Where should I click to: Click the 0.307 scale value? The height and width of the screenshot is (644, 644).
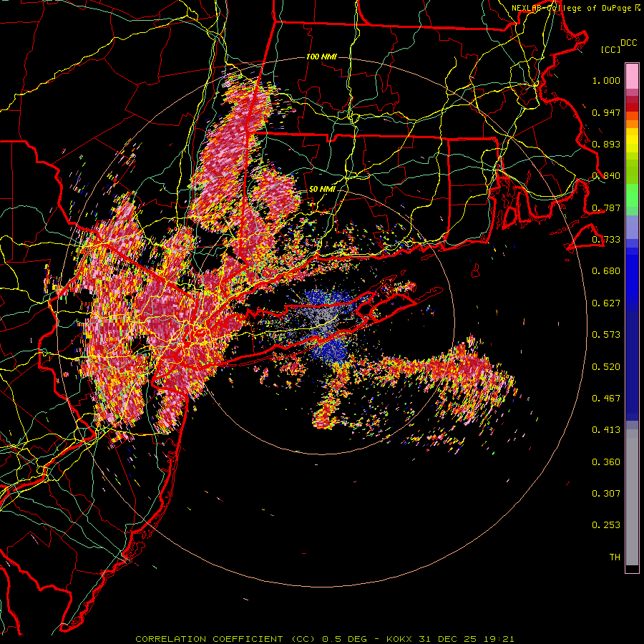pos(606,494)
